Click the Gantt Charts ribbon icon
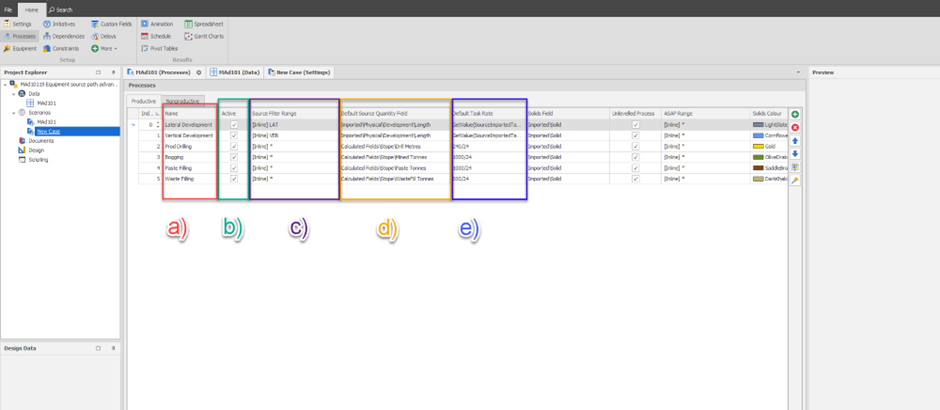Screen dimensions: 940x410 204,36
